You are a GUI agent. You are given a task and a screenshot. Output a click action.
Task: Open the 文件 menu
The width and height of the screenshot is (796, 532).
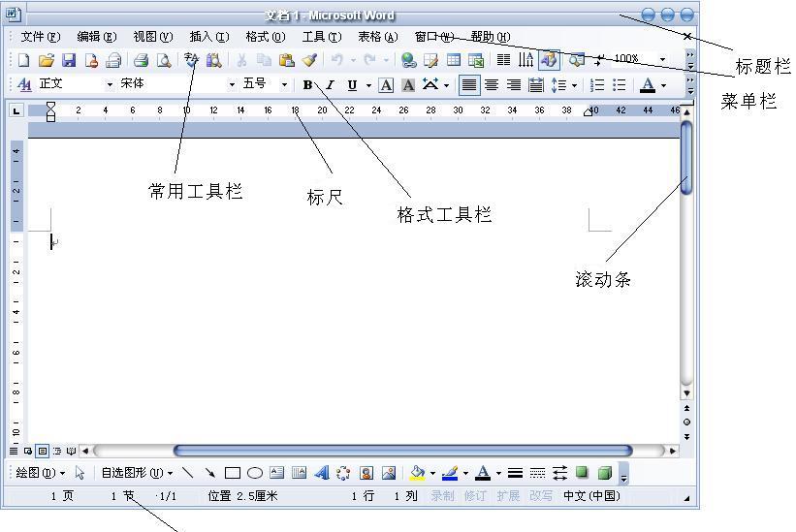tap(41, 37)
